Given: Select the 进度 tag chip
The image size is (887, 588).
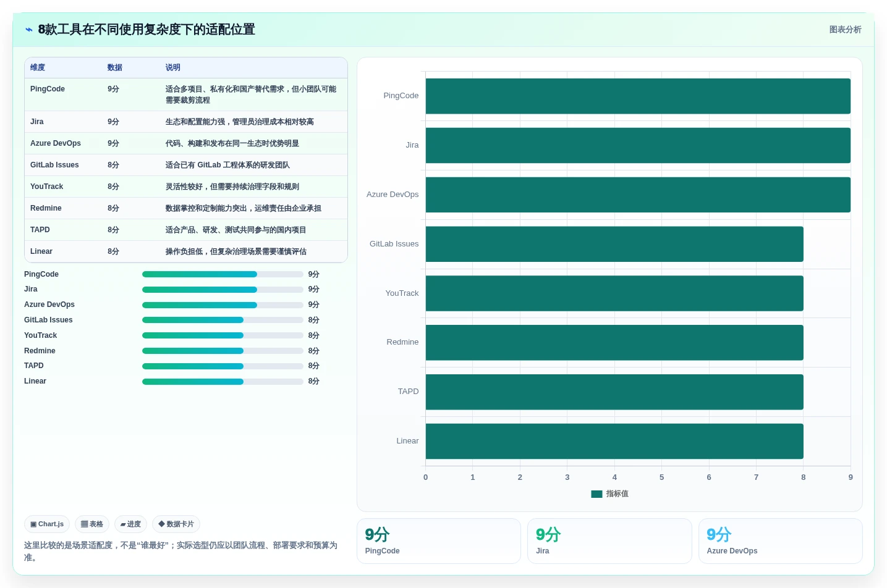Looking at the screenshot, I should click(x=130, y=524).
